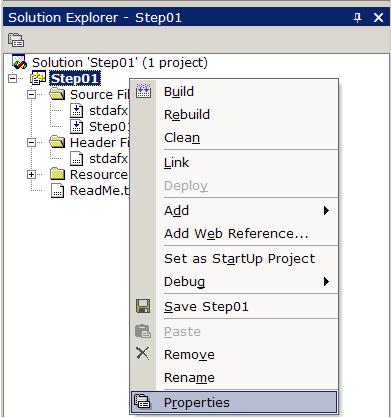
Task: Collapse the Source Files folder
Action: pyautogui.click(x=31, y=95)
